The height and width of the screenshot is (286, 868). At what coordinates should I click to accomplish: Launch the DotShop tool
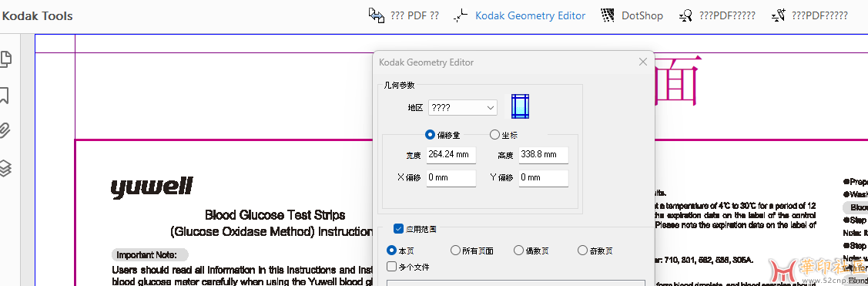click(x=632, y=15)
